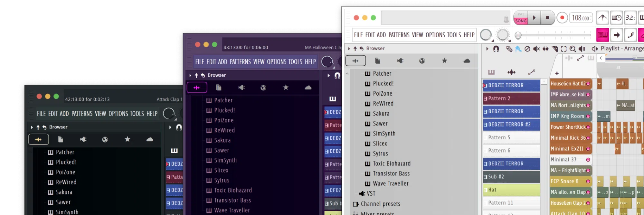Show favorites star tab in light browser
Image resolution: width=644 pixels, height=215 pixels.
point(444,61)
